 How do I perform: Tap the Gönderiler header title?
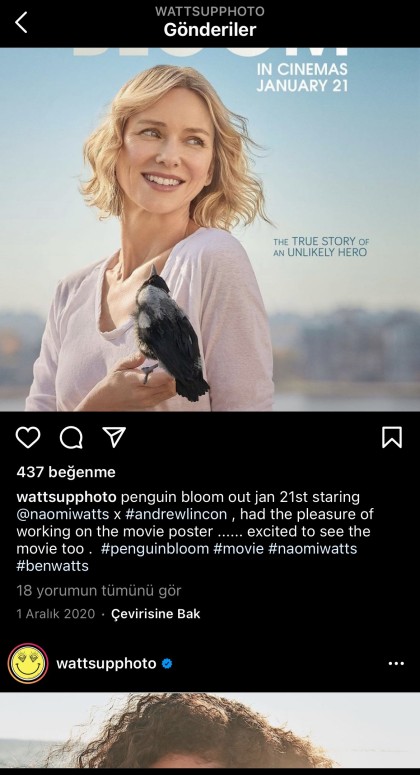coord(210,30)
